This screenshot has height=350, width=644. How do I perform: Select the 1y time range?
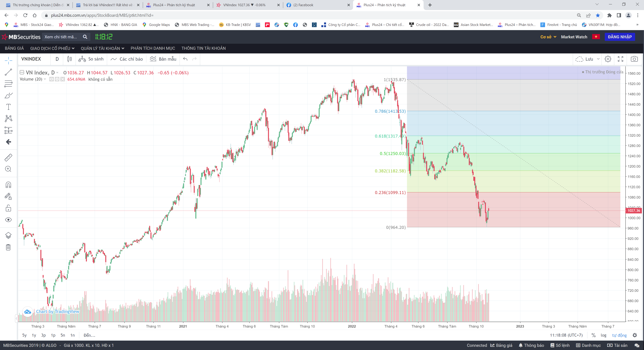34,335
